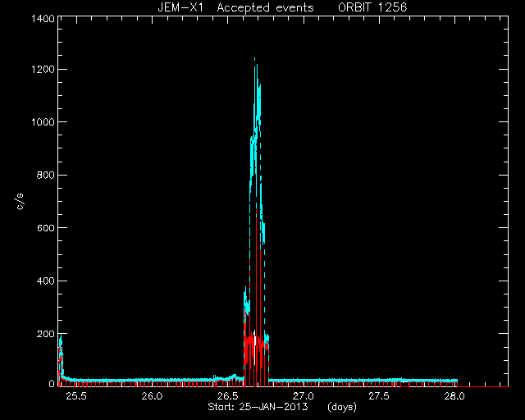Click the 27.0 x-axis tick label
The width and height of the screenshot is (525, 420).
click(304, 396)
